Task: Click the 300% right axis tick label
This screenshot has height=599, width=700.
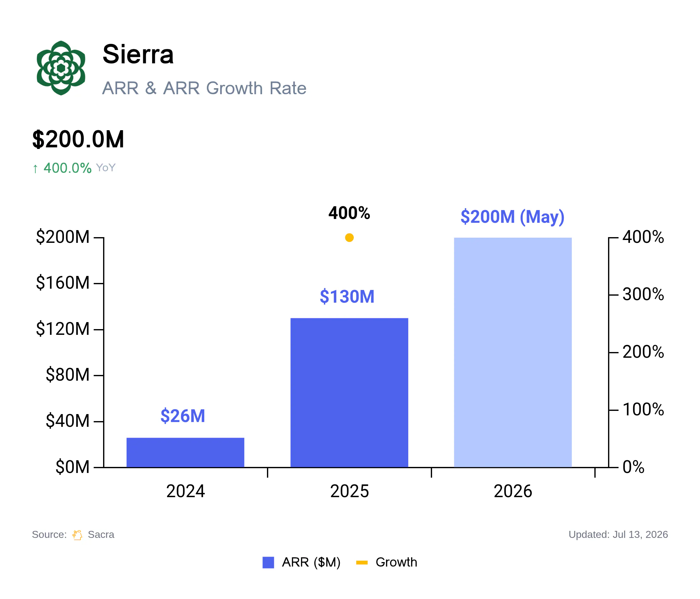Action: 643,295
